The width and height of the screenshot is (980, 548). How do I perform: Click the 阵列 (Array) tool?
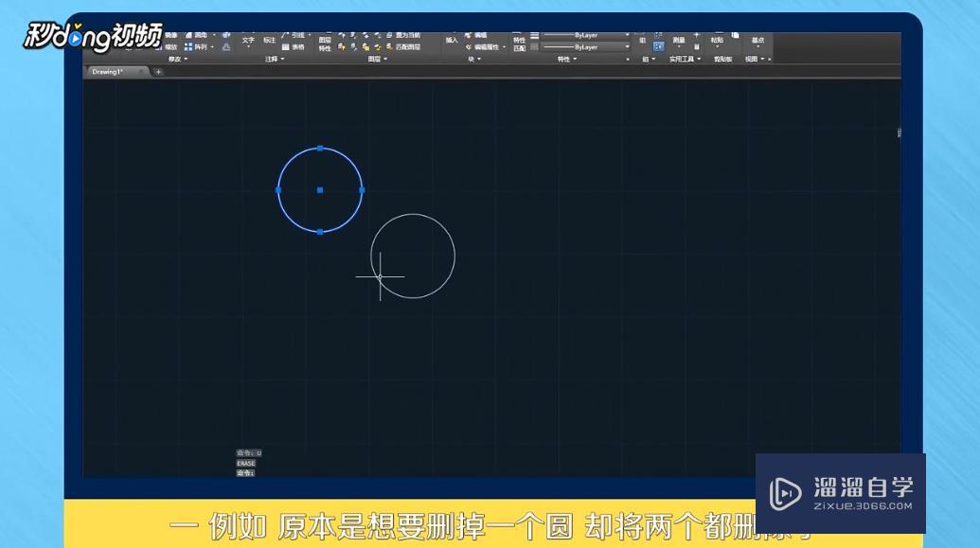click(196, 47)
